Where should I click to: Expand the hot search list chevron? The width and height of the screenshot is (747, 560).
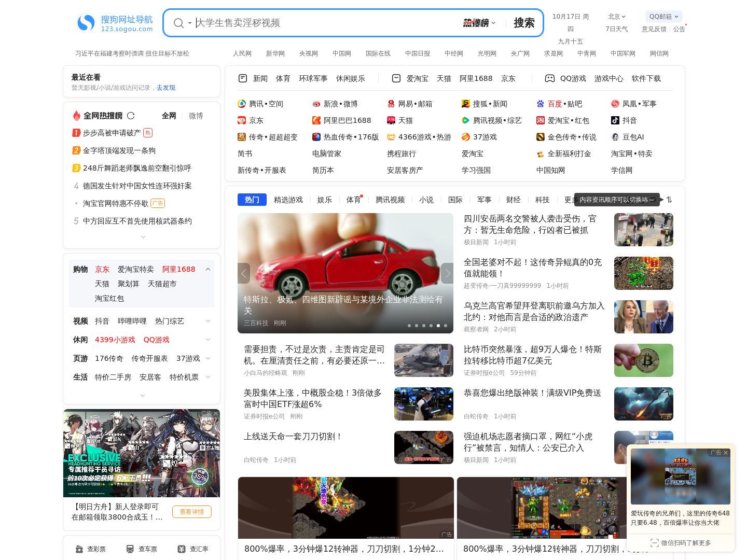click(x=143, y=237)
